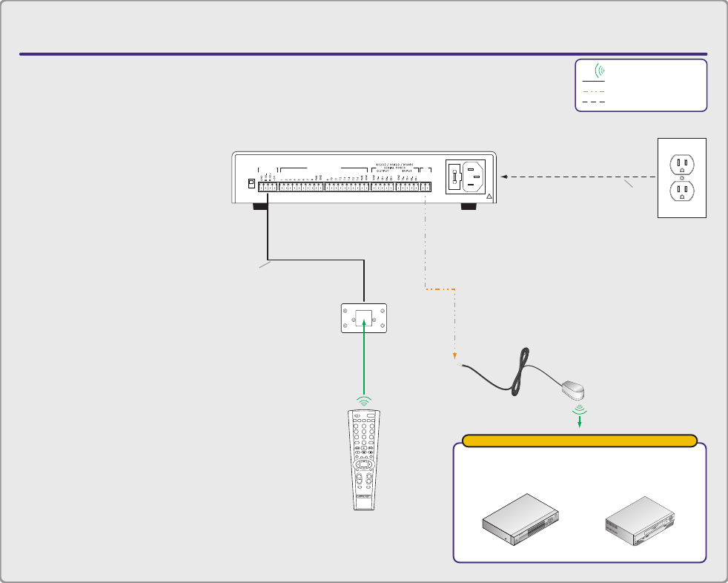Image resolution: width=728 pixels, height=583 pixels.
Task: Click the green IR signal icon in legend
Action: click(x=600, y=70)
